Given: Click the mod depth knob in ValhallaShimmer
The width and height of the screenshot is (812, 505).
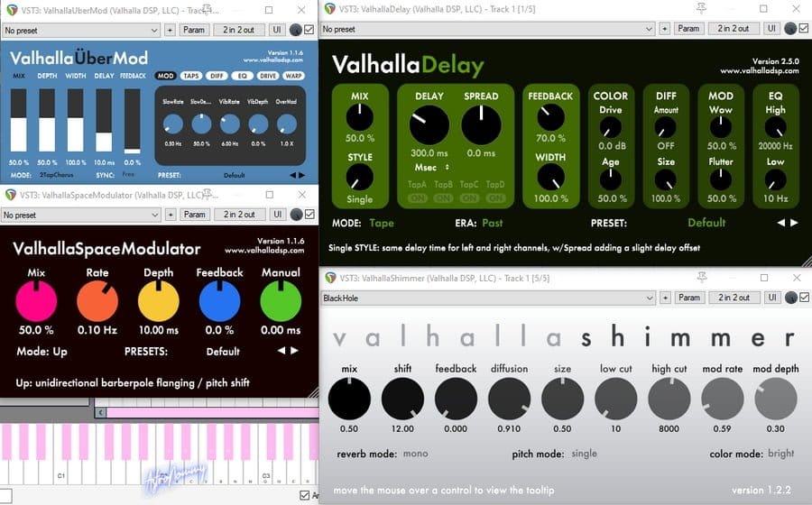Looking at the screenshot, I should [x=776, y=399].
